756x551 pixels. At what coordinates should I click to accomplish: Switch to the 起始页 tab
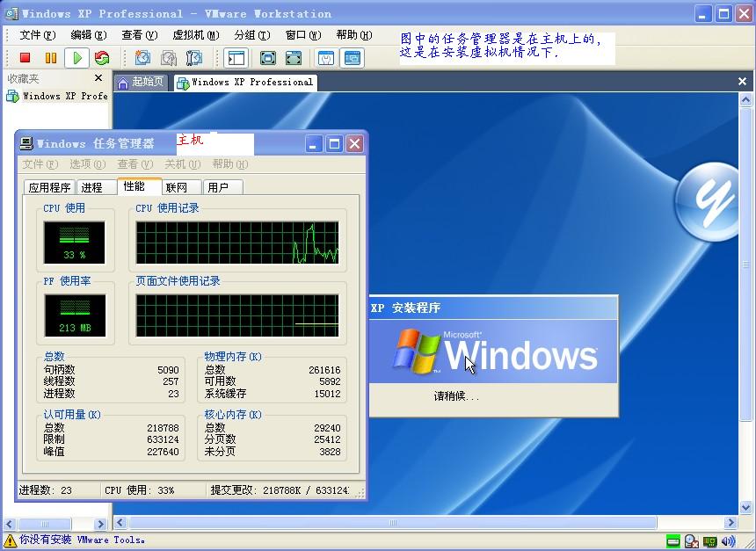point(141,82)
